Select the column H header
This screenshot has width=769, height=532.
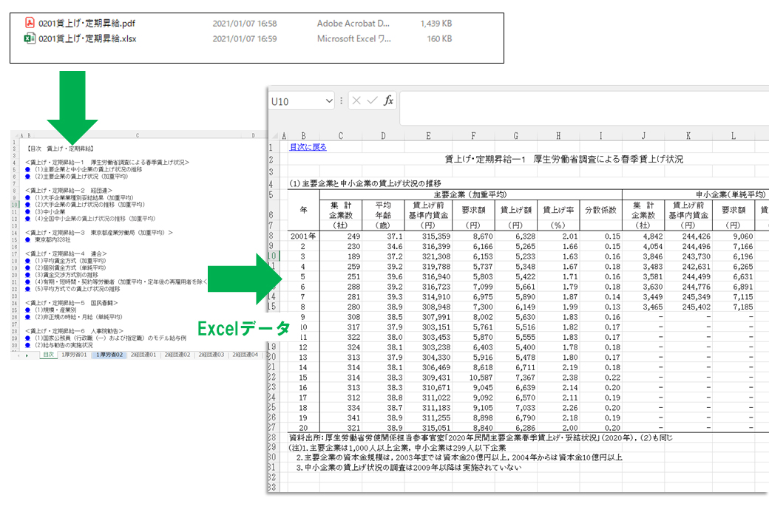(558, 136)
